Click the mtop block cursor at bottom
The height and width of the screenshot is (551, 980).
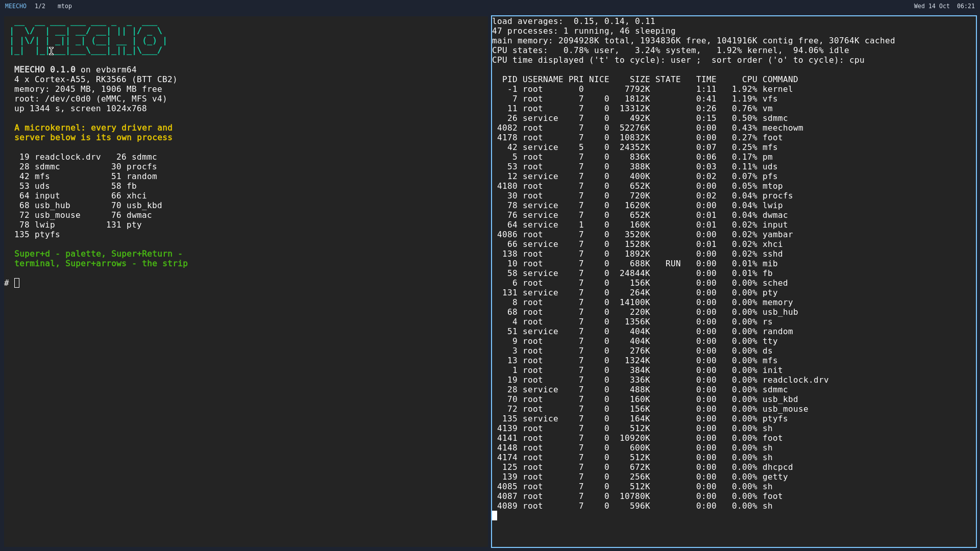click(494, 516)
